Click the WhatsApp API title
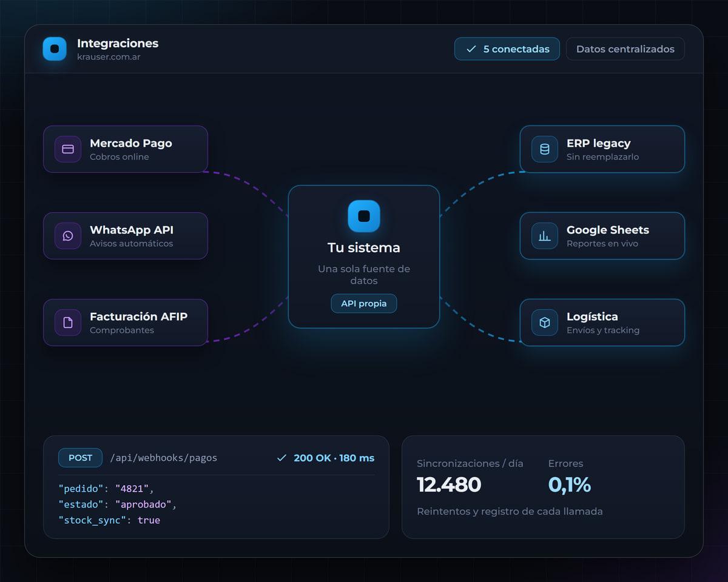This screenshot has height=582, width=728. 132,230
